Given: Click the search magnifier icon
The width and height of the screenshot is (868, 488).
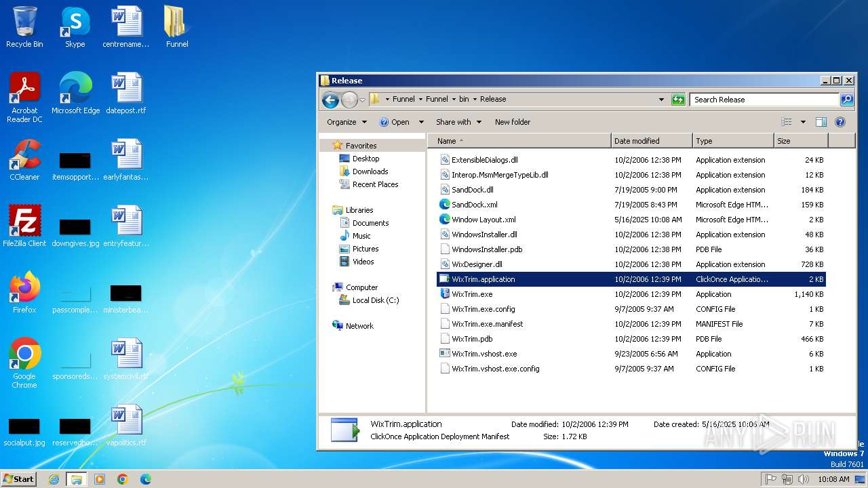Looking at the screenshot, I should [x=847, y=100].
